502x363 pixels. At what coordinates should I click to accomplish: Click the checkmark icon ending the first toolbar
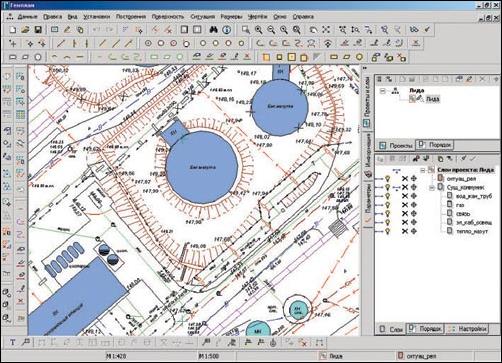(x=427, y=30)
